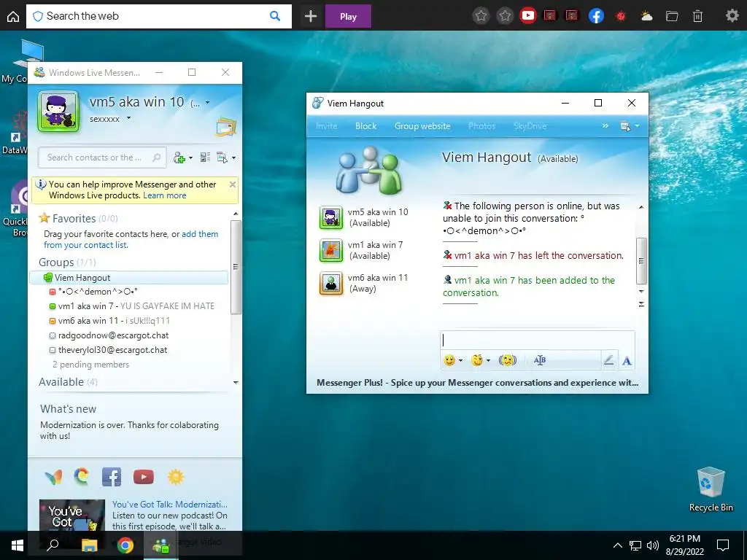Image resolution: width=747 pixels, height=560 pixels.
Task: Open settings gear in top bar
Action: pos(732,16)
